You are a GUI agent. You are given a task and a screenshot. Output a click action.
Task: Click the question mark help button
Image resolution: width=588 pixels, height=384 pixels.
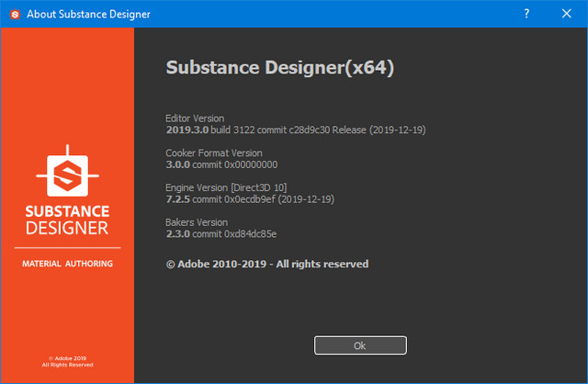point(526,14)
